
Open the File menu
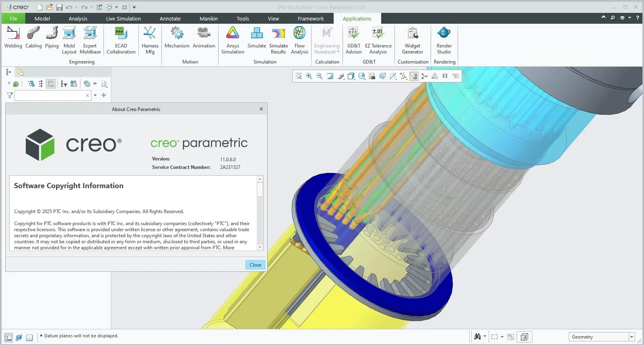click(x=13, y=18)
